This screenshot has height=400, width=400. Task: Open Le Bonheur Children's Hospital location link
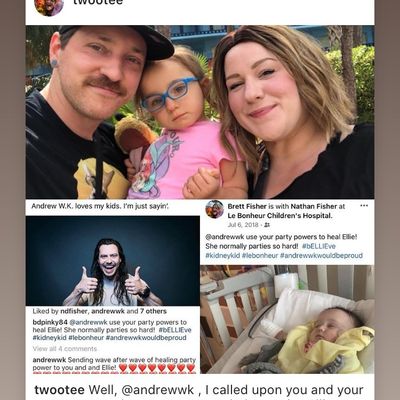[x=280, y=216]
